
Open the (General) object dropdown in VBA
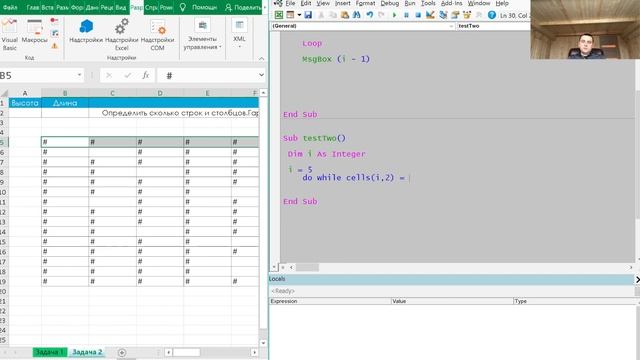pos(363,26)
